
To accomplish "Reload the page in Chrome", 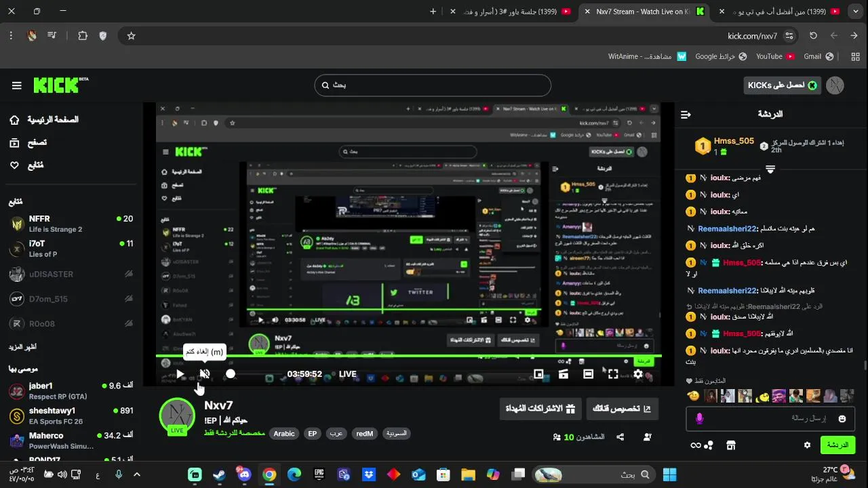I will (814, 36).
